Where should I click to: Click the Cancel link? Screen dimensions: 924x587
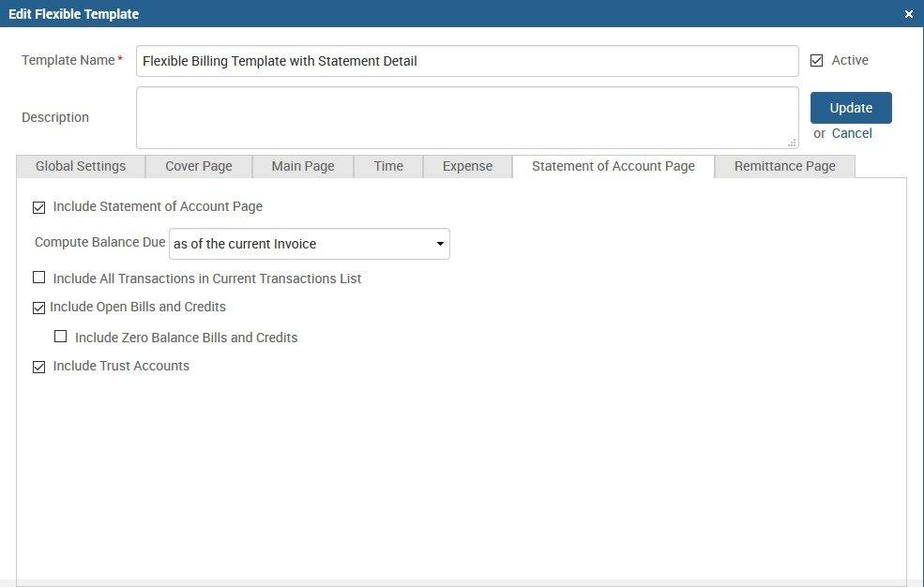coord(852,133)
